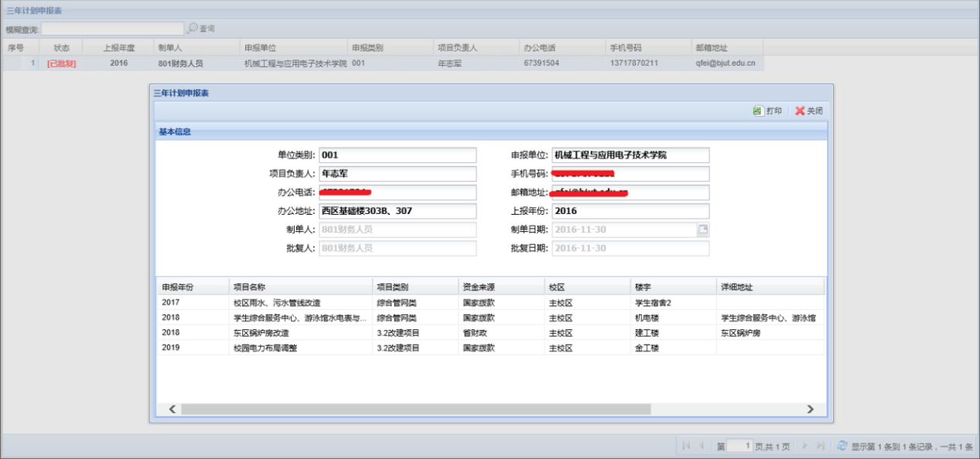The height and width of the screenshot is (459, 980).
Task: Open the calendar picker for 制单日期
Action: point(703,229)
